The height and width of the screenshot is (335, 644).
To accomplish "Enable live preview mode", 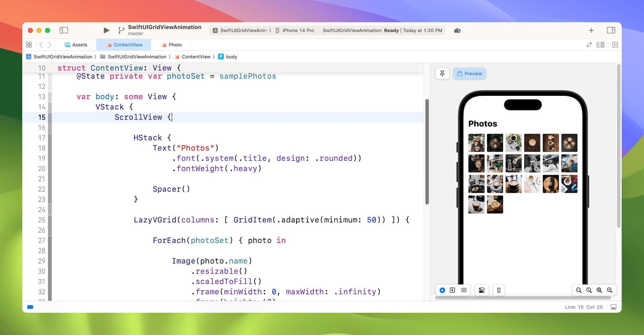I will coord(442,290).
